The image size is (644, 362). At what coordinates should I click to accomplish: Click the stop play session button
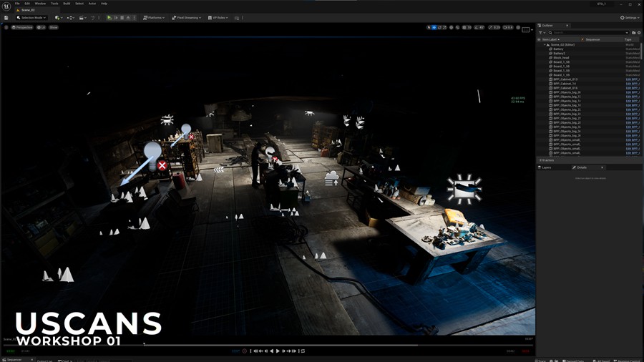click(122, 18)
